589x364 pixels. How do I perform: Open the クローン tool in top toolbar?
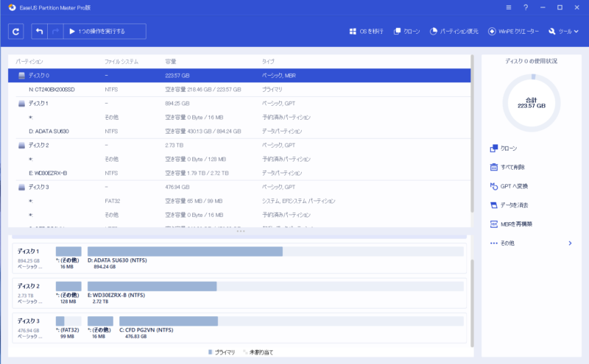tap(407, 32)
